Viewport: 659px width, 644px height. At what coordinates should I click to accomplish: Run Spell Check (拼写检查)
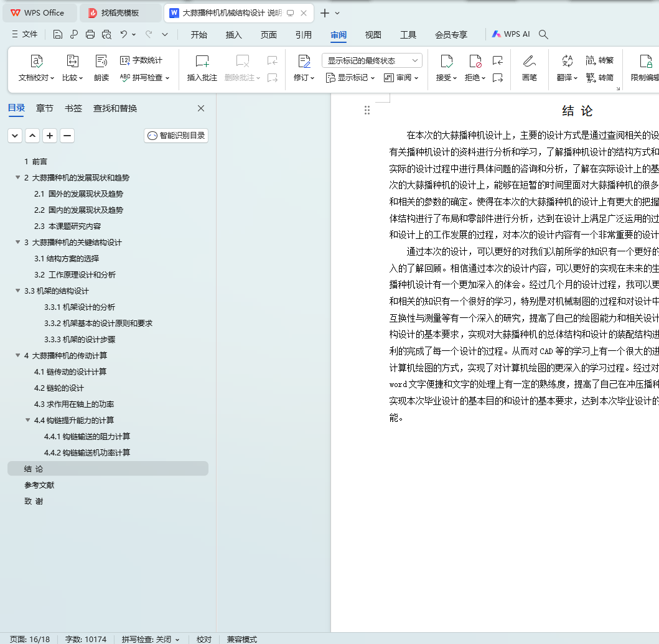click(144, 78)
